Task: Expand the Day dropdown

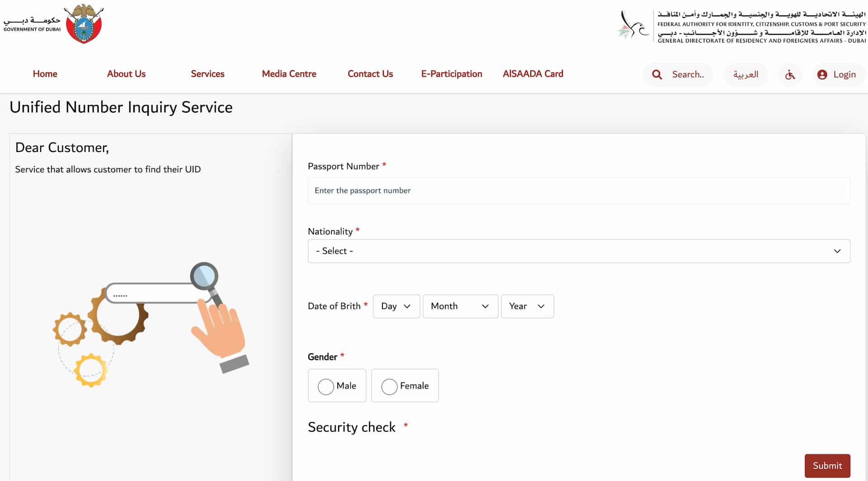Action: pos(396,306)
